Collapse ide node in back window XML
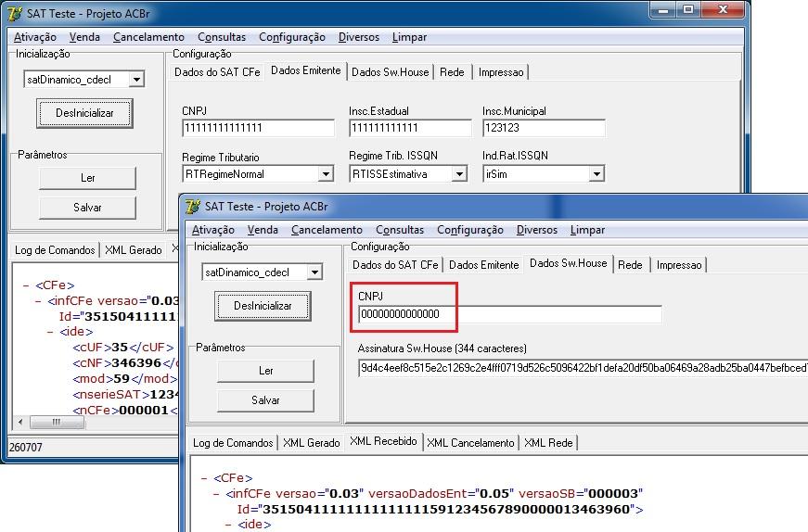 (50, 332)
